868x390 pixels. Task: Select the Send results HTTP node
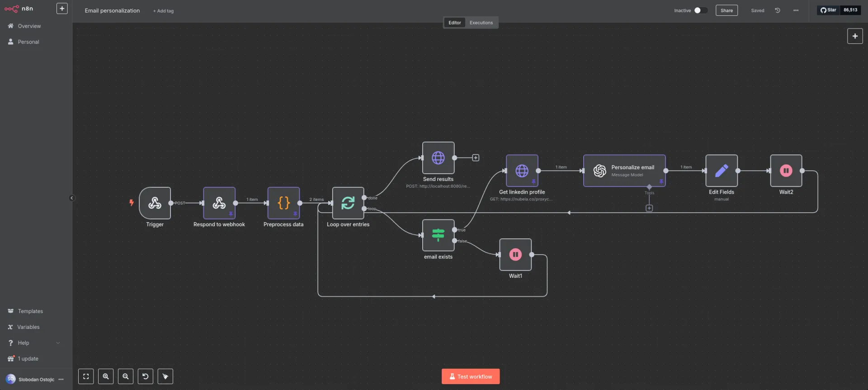[438, 158]
